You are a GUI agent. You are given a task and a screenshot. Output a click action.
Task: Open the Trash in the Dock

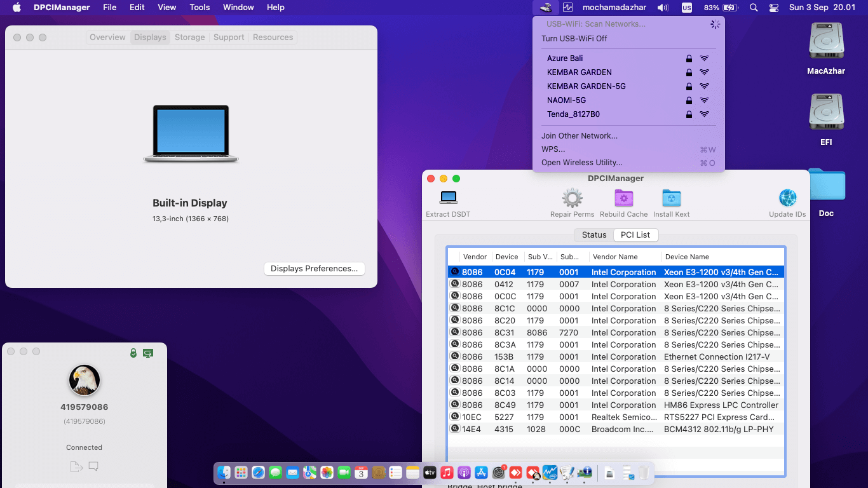[644, 472]
